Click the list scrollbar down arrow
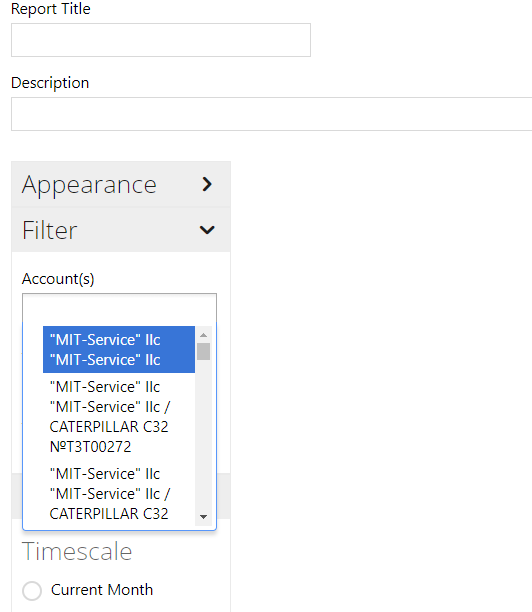 pos(203,517)
